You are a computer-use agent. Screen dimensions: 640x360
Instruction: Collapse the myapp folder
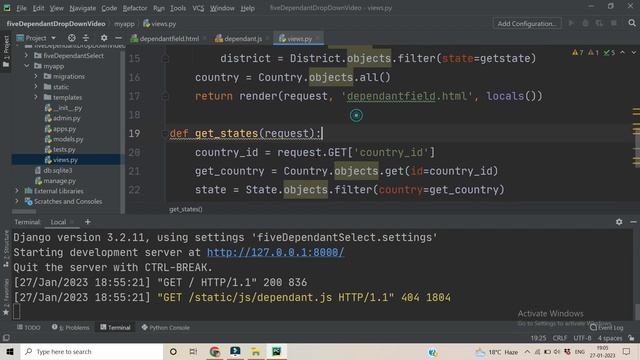pyautogui.click(x=27, y=66)
